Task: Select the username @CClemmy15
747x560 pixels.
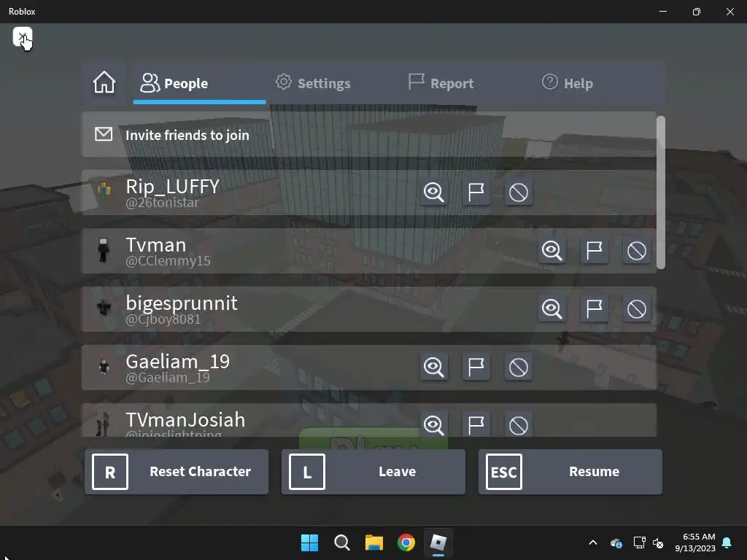Action: (x=168, y=261)
